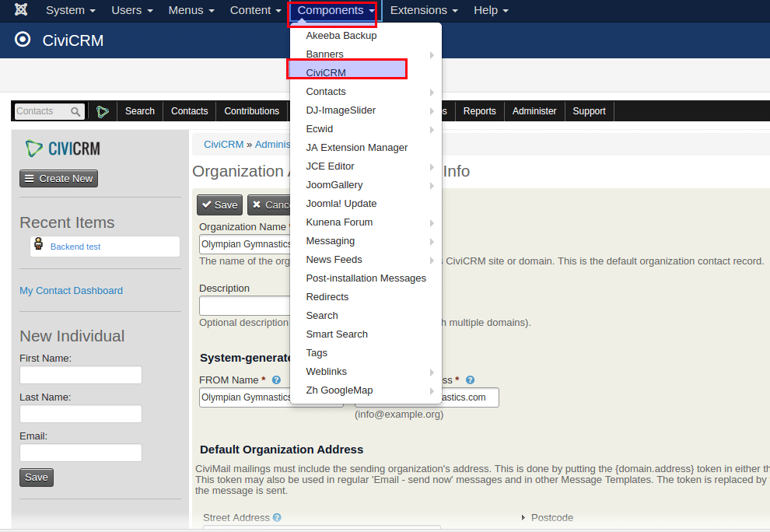770x532 pixels.
Task: Open Support in the CiviCRM navigation bar
Action: pyautogui.click(x=589, y=111)
